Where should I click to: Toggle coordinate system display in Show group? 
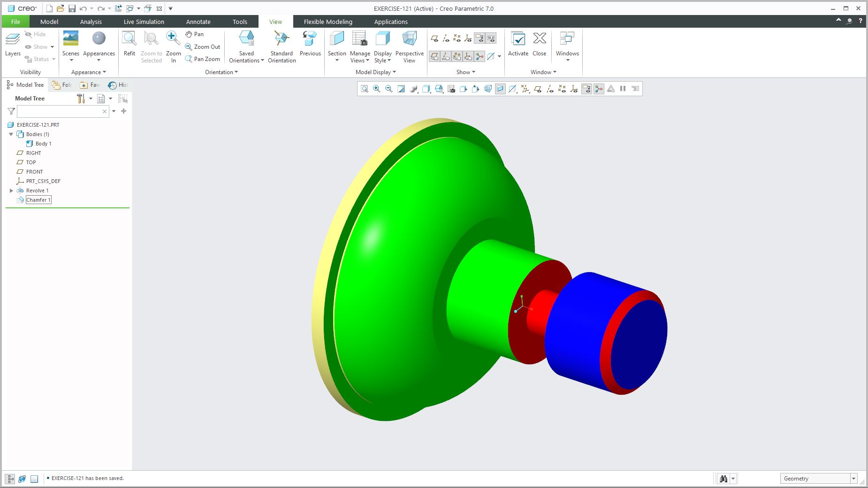pyautogui.click(x=468, y=38)
